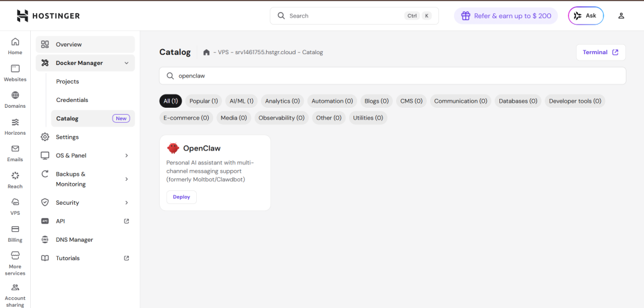Click the New badge next to Catalog

[121, 118]
